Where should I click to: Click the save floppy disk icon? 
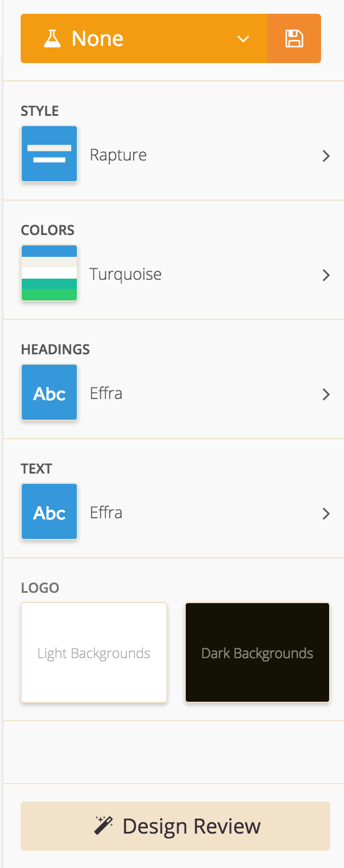pyautogui.click(x=294, y=38)
